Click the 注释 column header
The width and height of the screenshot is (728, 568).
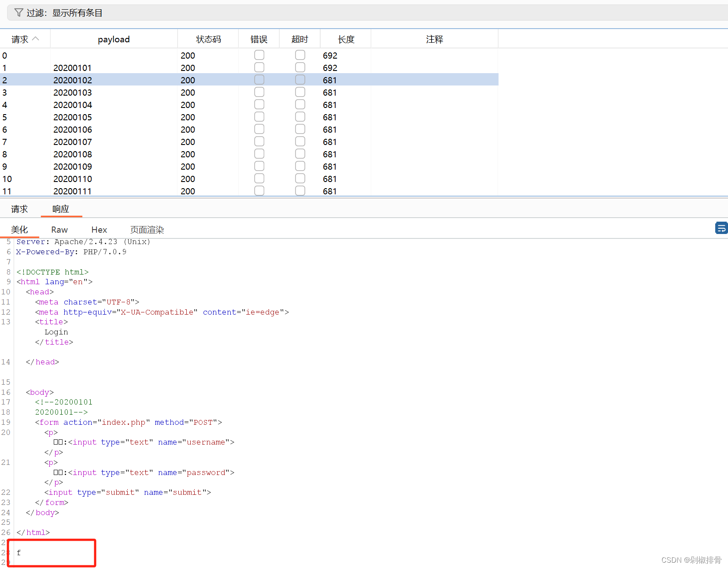click(434, 39)
